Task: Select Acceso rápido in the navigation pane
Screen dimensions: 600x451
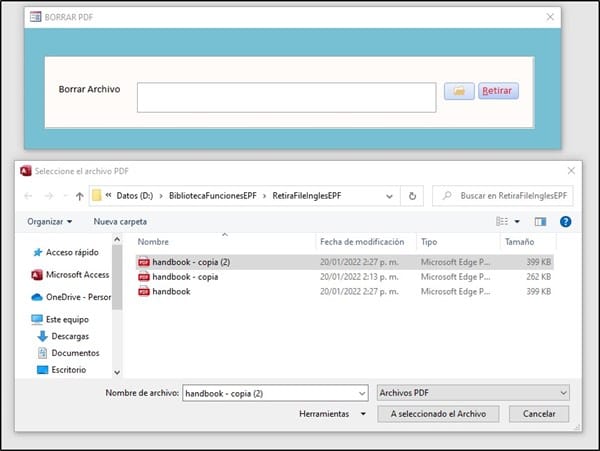Action: click(x=72, y=253)
